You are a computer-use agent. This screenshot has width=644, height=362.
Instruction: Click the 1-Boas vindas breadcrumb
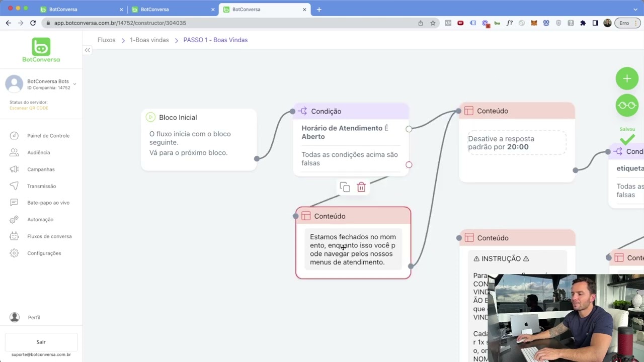(149, 40)
